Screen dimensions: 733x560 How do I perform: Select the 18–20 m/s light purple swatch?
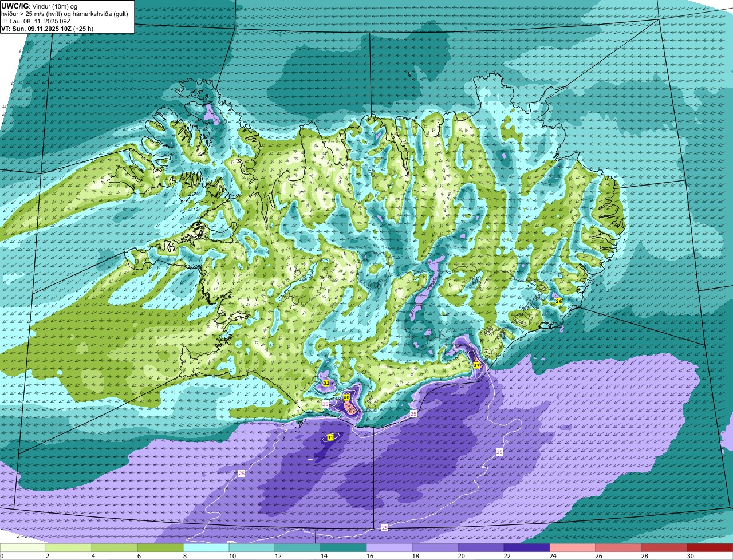pyautogui.click(x=435, y=548)
